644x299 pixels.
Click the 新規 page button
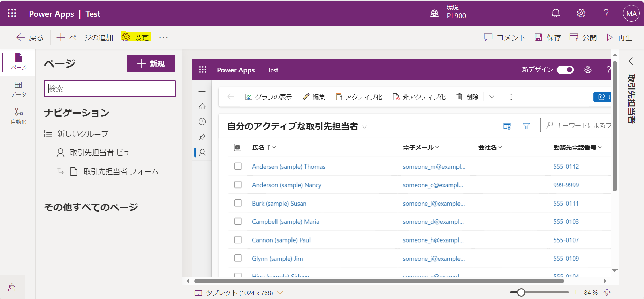click(x=151, y=63)
